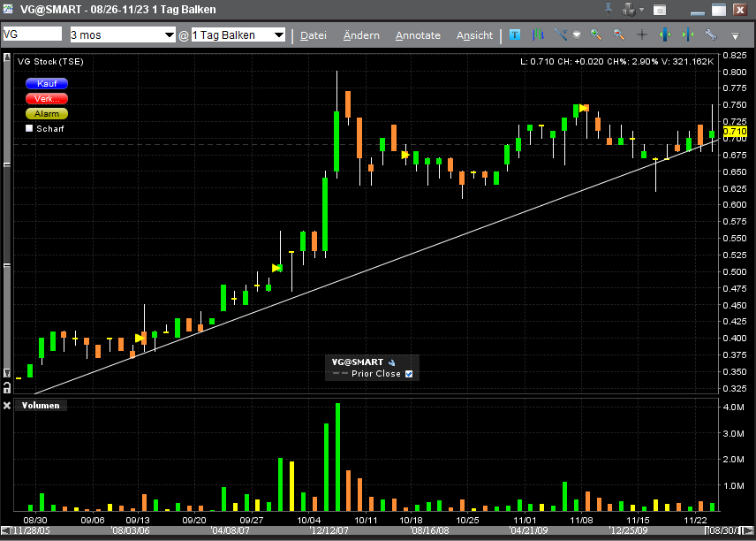Open the toolbar overflow triangle menu
The width and height of the screenshot is (756, 541).
pyautogui.click(x=735, y=35)
